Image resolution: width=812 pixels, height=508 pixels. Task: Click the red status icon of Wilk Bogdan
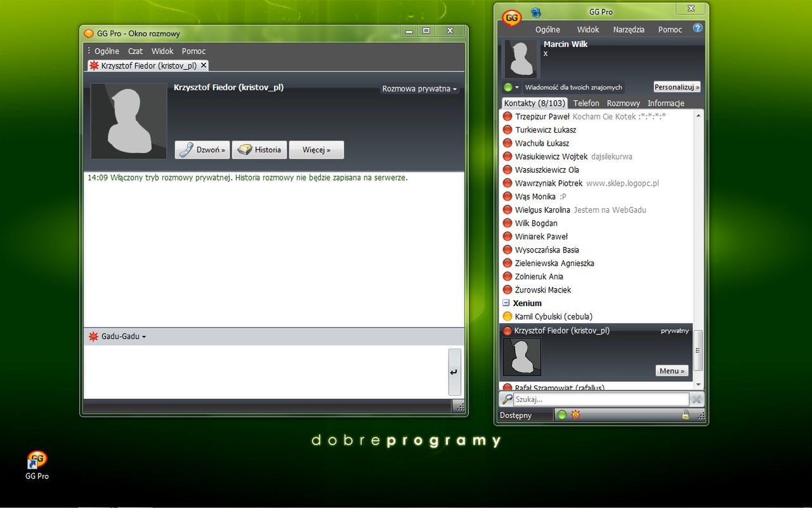tap(507, 223)
